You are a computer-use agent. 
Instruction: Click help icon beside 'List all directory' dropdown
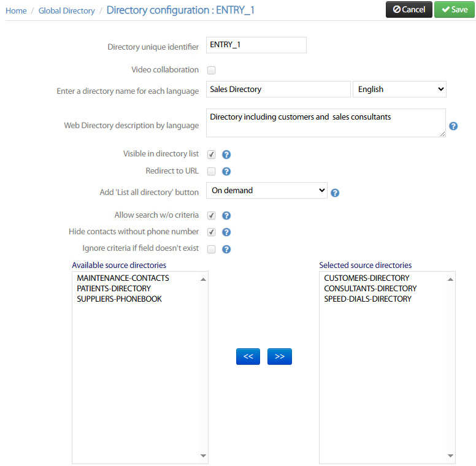335,193
